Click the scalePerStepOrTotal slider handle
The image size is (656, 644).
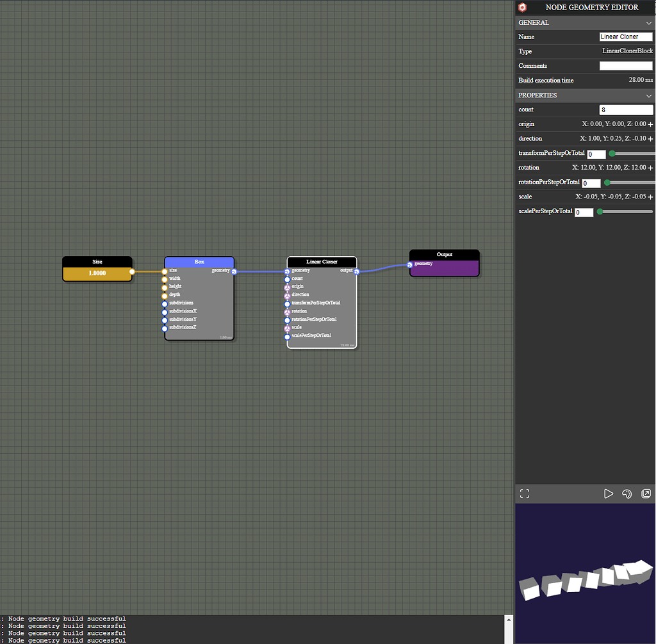point(600,211)
